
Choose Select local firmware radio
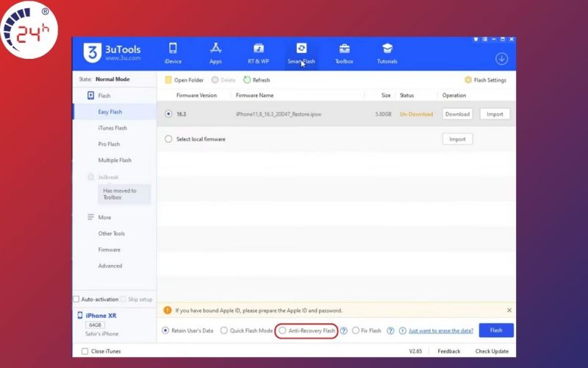pyautogui.click(x=168, y=139)
